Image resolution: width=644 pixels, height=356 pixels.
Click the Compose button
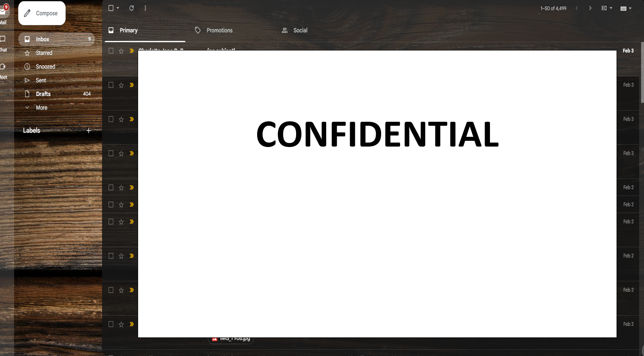(42, 13)
